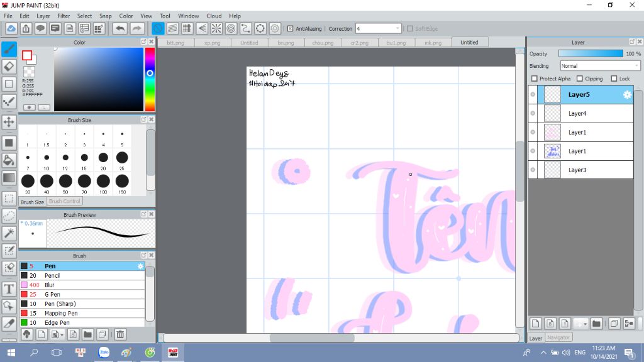Enable radial snap
Image resolution: width=644 pixels, height=362 pixels.
pyautogui.click(x=216, y=29)
